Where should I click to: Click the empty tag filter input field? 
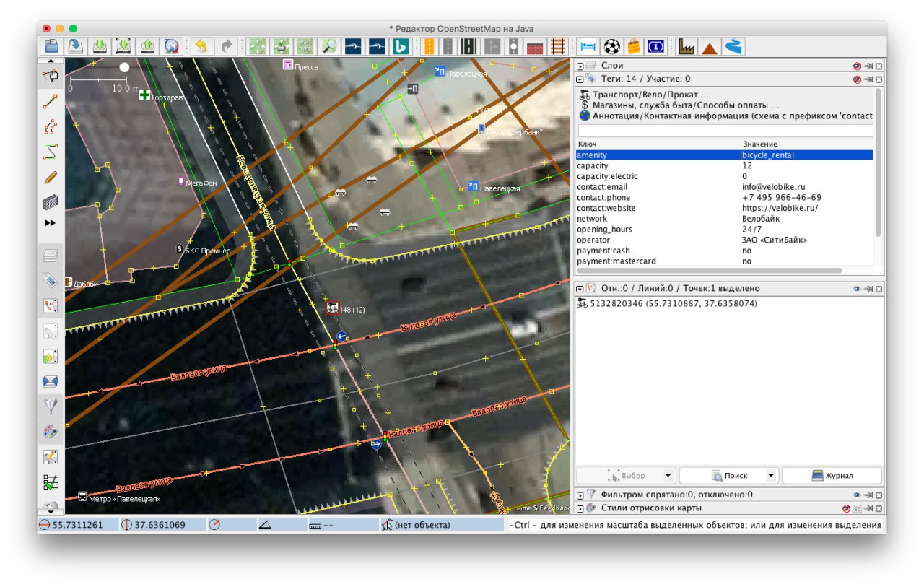[x=724, y=131]
